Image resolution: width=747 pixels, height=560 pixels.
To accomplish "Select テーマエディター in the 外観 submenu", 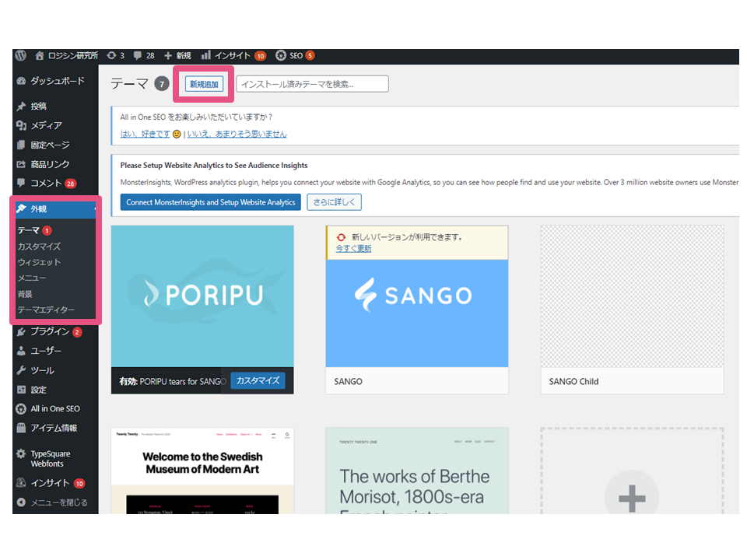I will [46, 310].
